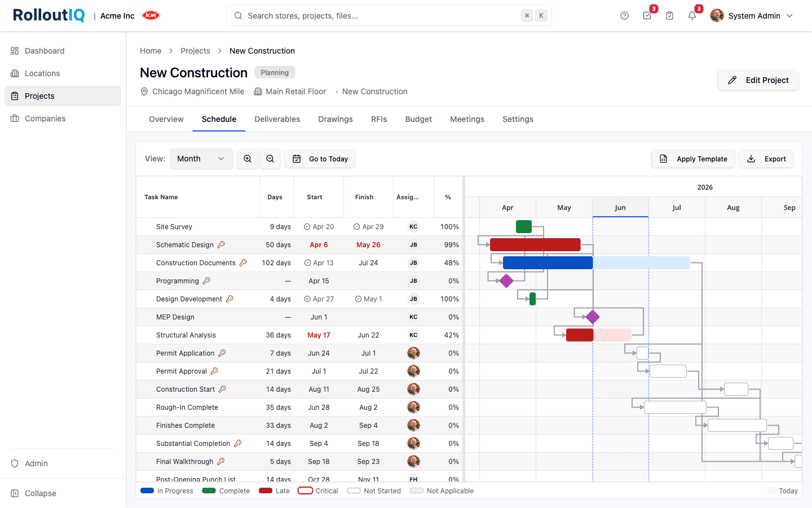Click the Task Name column header

(198, 197)
